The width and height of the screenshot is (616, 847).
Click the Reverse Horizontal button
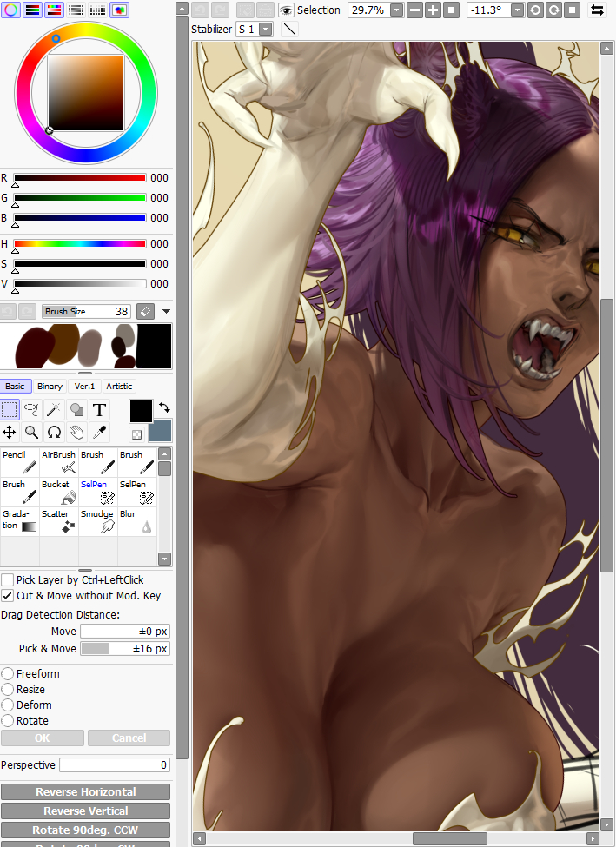[85, 791]
